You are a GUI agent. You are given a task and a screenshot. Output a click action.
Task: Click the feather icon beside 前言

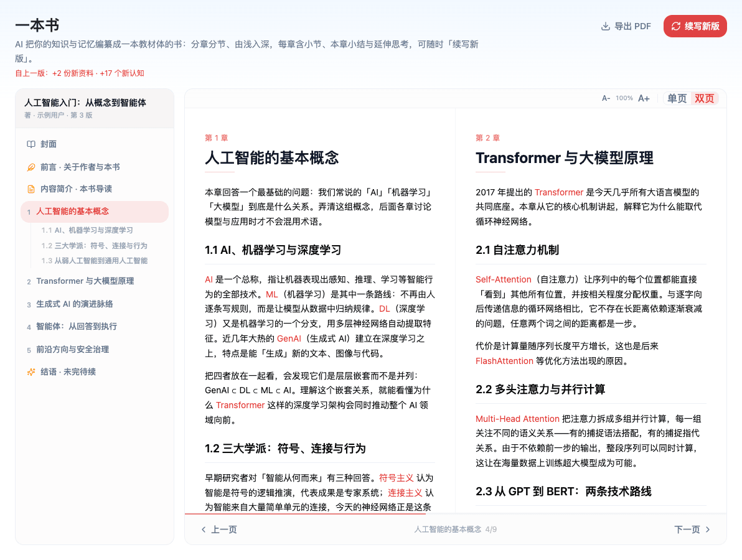31,167
